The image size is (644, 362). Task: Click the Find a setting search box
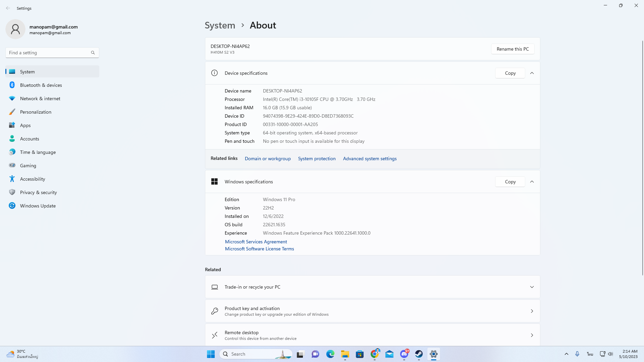[x=52, y=53]
